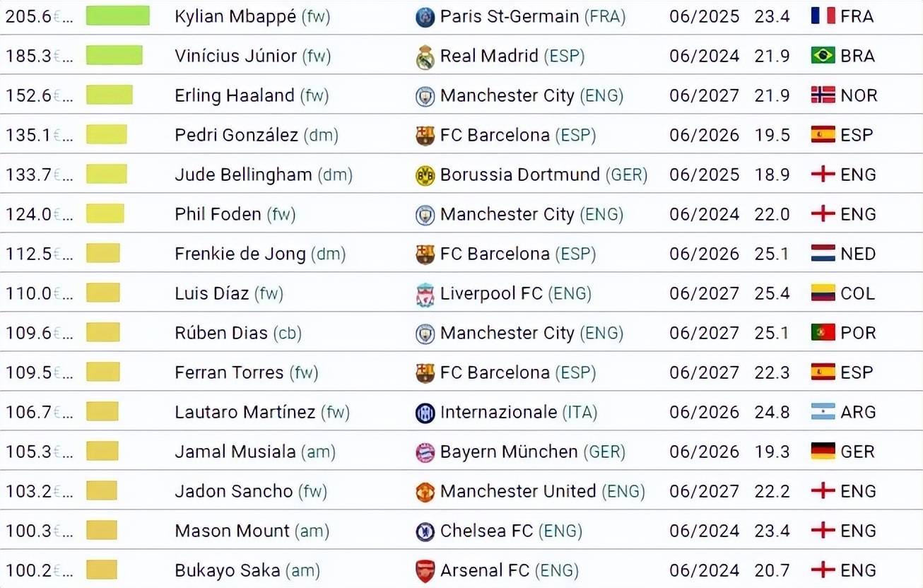Open Erling Haaland player link
This screenshot has height=588, width=923.
click(235, 95)
